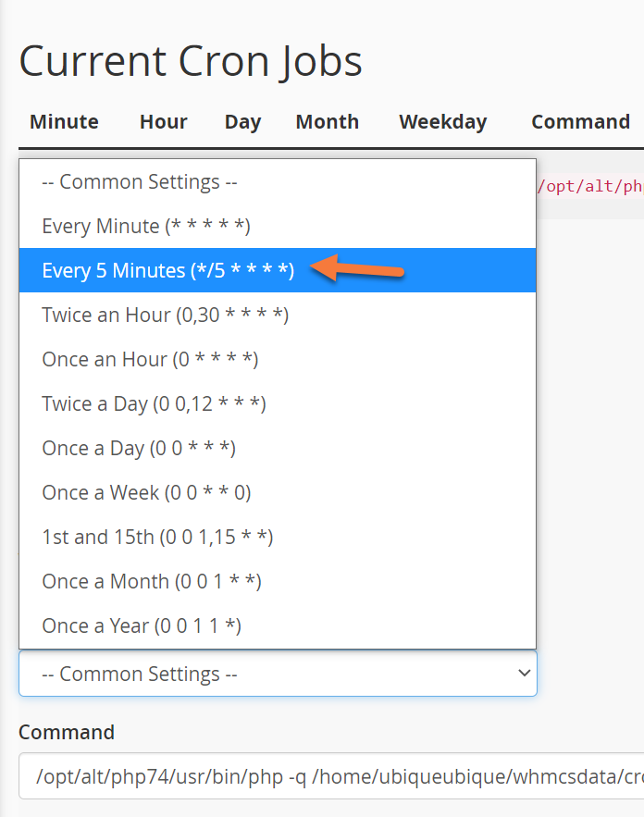Click the Command column header
Screen dimensions: 644x817
point(580,121)
